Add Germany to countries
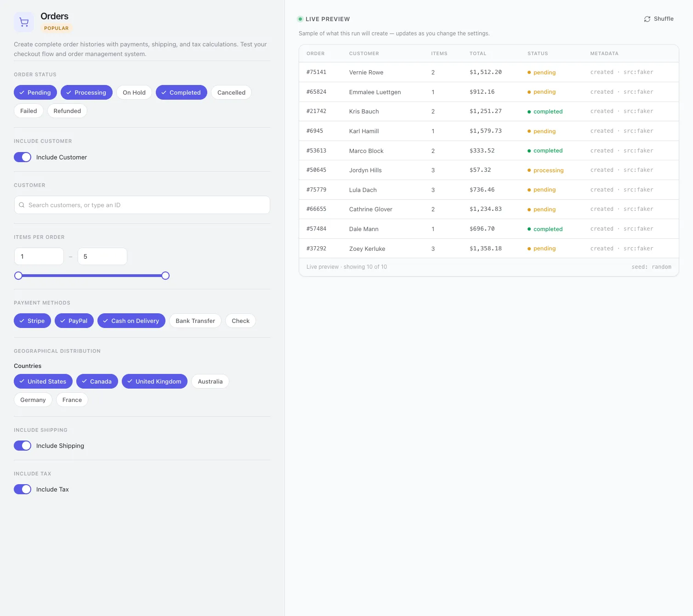The image size is (693, 616). [33, 400]
